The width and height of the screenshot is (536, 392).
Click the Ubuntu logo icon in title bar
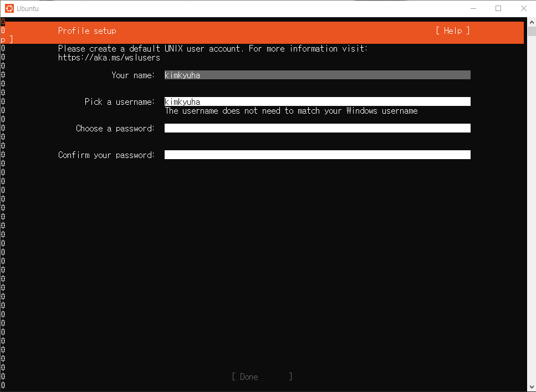tap(9, 8)
